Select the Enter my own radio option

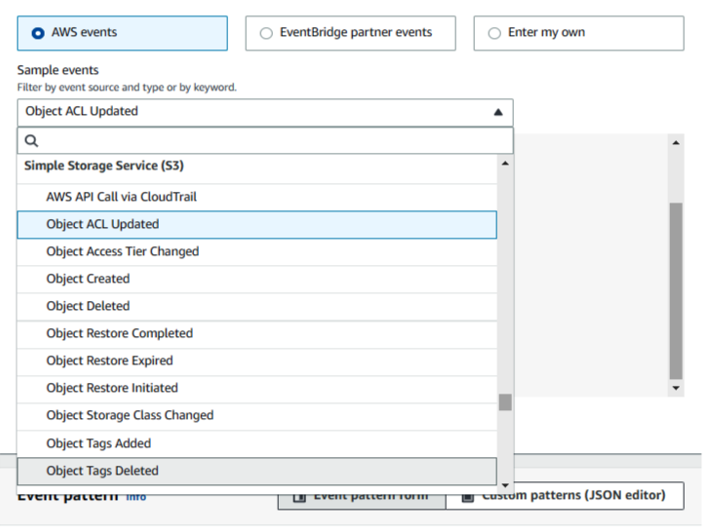(579, 33)
